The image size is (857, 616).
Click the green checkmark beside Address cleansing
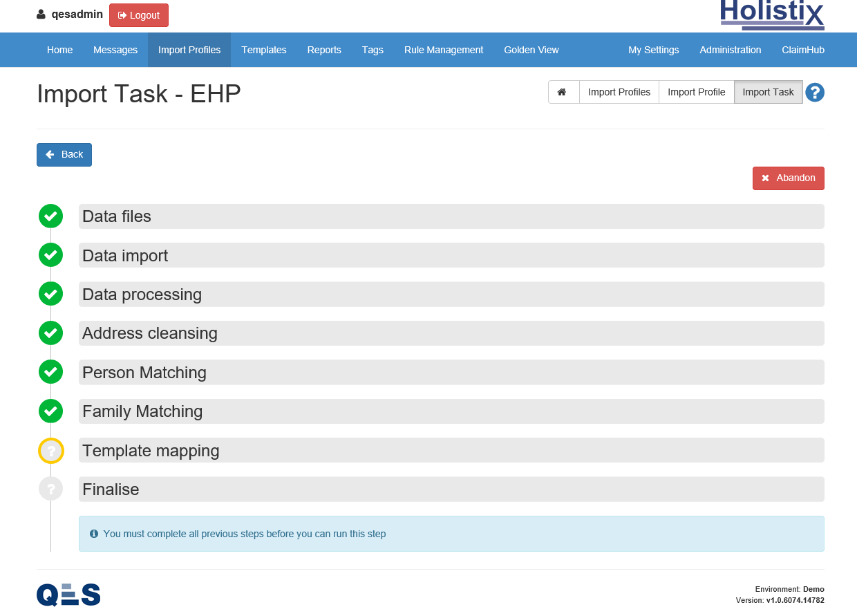[50, 333]
